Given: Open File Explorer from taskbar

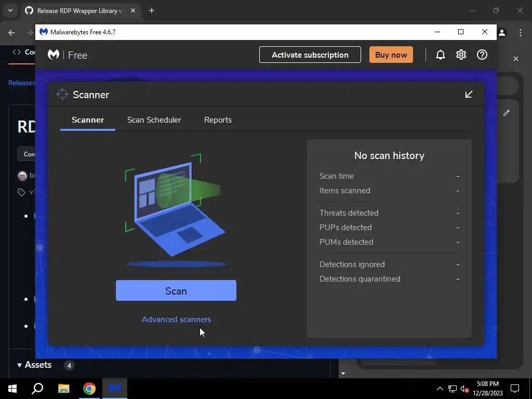Looking at the screenshot, I should (x=63, y=389).
